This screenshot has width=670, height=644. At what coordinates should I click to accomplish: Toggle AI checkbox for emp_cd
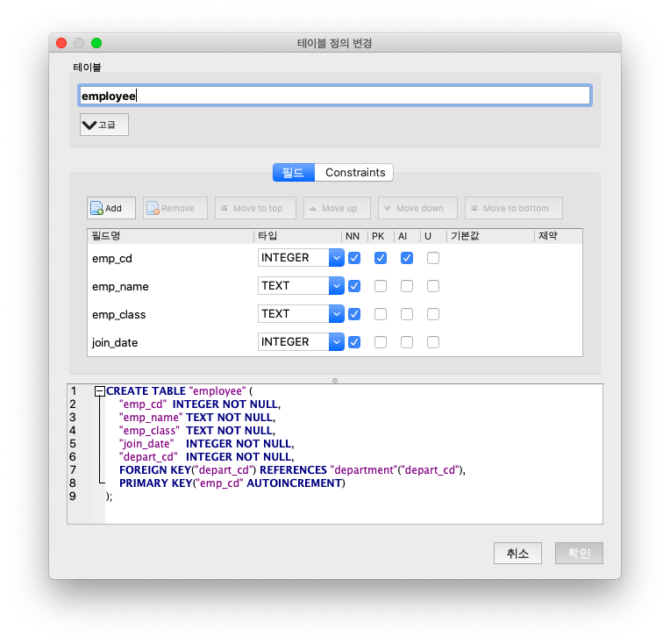point(407,258)
